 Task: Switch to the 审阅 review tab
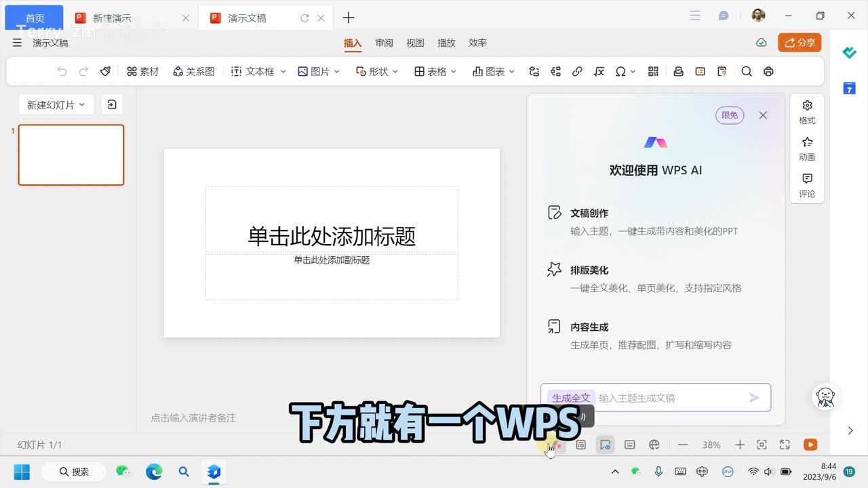[x=384, y=43]
